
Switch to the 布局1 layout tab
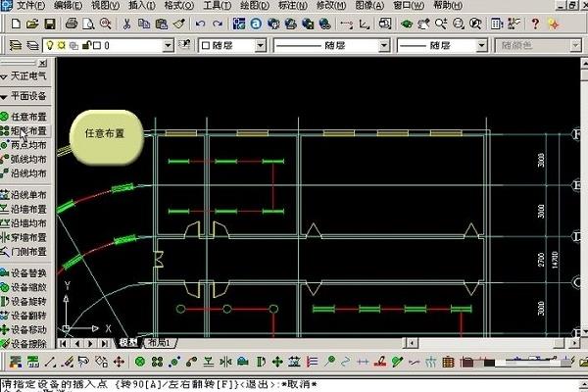[160, 343]
